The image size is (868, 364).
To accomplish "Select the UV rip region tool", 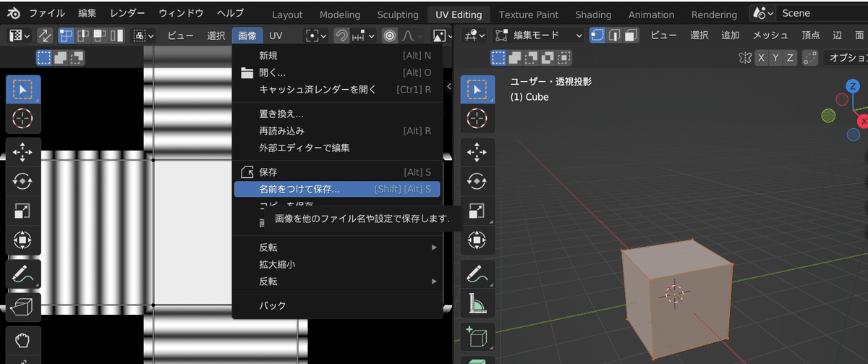I will coord(23,307).
